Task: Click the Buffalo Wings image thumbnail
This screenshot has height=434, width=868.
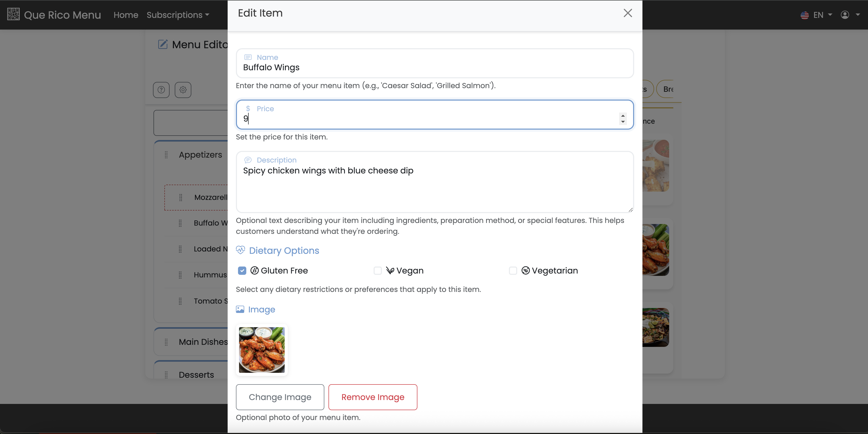Action: (262, 350)
